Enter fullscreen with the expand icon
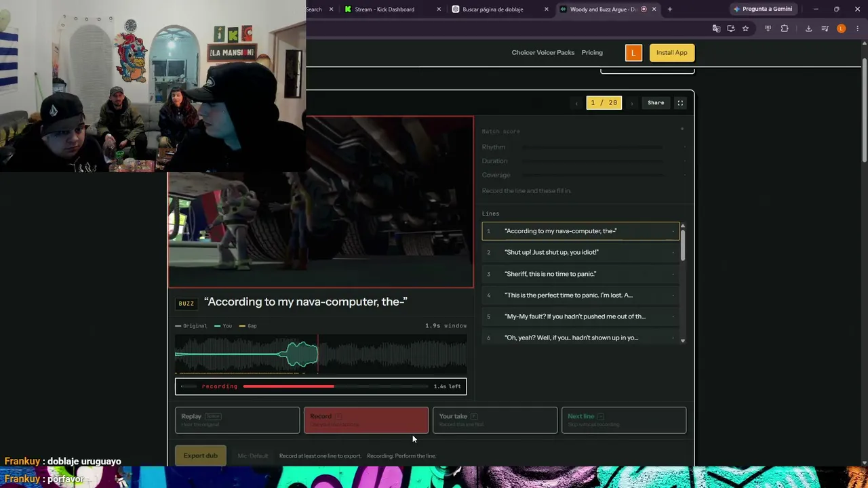This screenshot has width=868, height=488. [x=680, y=103]
